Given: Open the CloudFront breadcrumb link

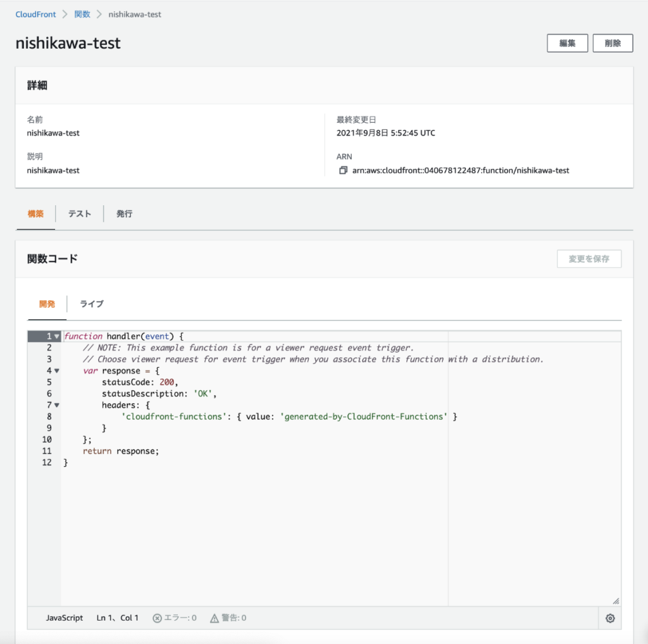Looking at the screenshot, I should [35, 13].
